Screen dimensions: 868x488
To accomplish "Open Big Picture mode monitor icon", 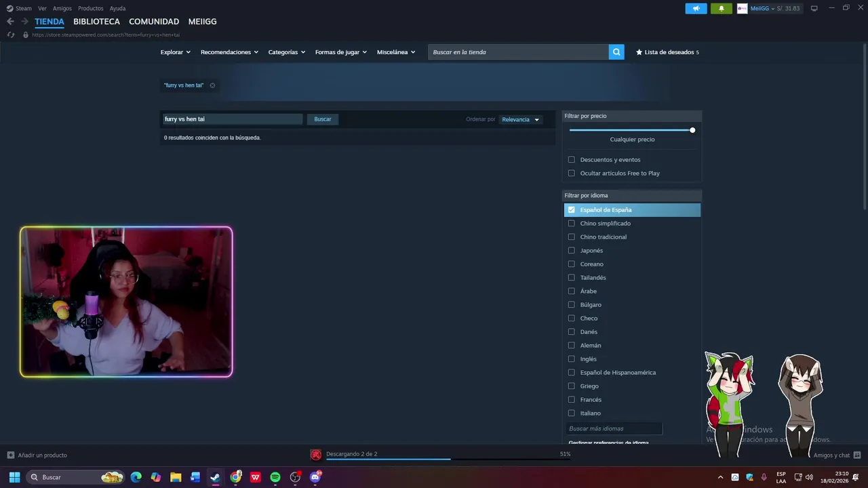I will coord(814,8).
